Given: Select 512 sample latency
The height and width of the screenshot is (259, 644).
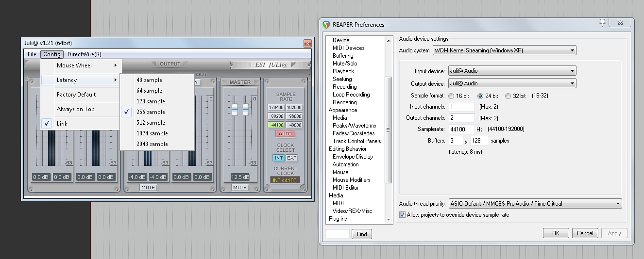Looking at the screenshot, I should (157, 123).
